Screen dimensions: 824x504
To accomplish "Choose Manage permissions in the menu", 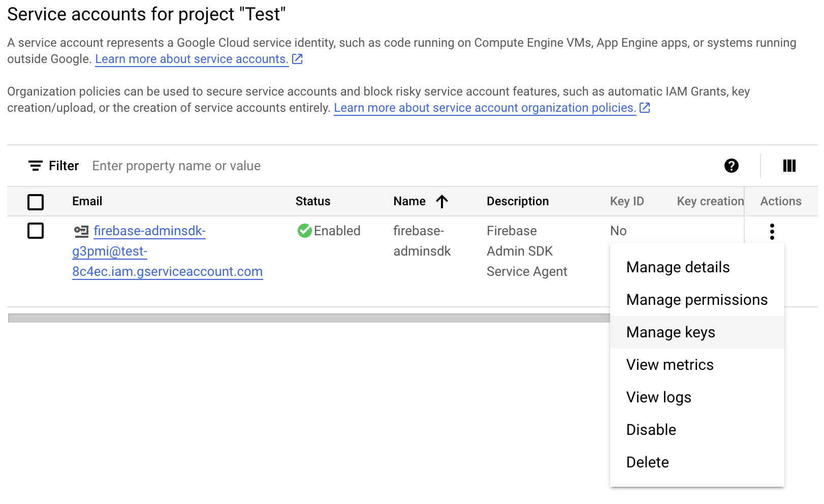I will click(696, 300).
